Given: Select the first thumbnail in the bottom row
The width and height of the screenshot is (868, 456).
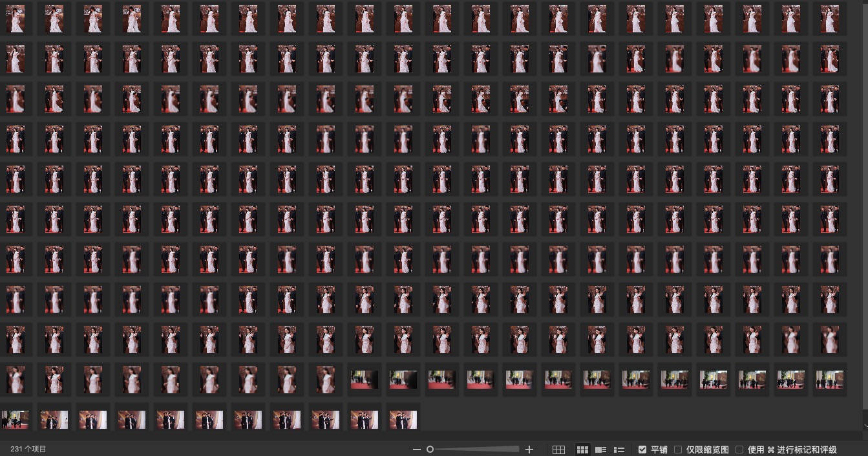Looking at the screenshot, I should pyautogui.click(x=16, y=420).
